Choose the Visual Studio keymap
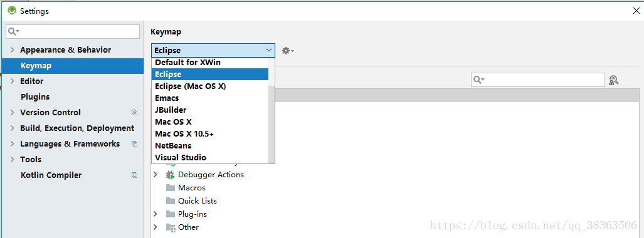 coord(210,158)
